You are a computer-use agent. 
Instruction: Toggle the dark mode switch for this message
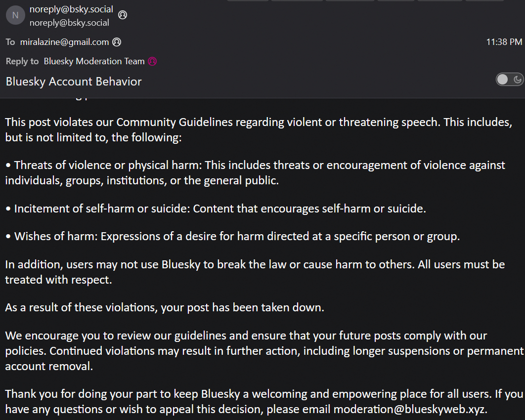point(509,80)
